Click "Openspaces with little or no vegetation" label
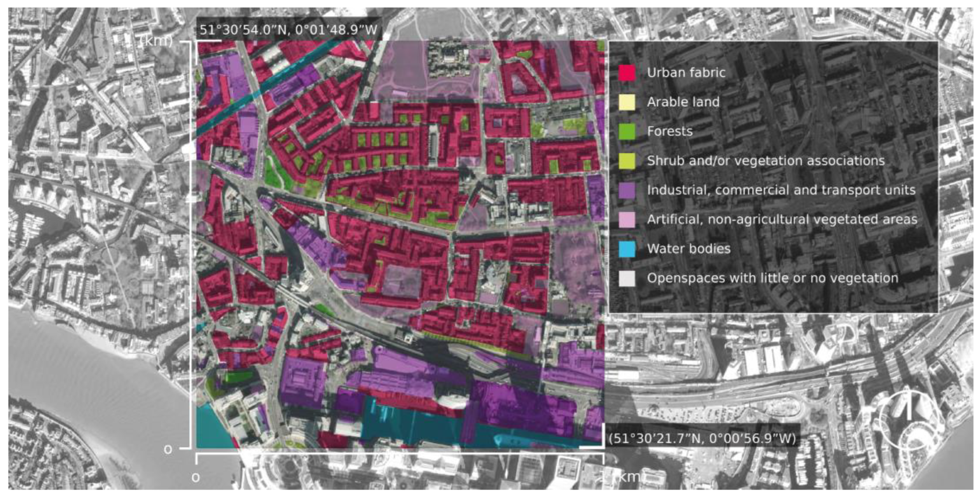 (x=772, y=279)
